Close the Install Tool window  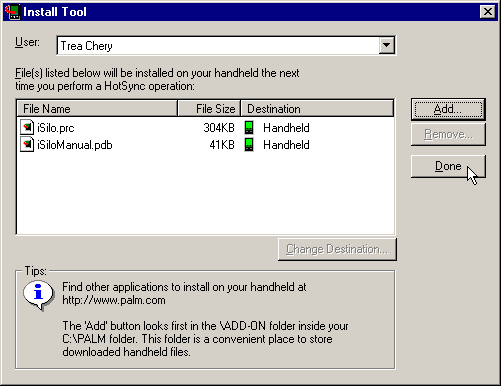[488, 12]
